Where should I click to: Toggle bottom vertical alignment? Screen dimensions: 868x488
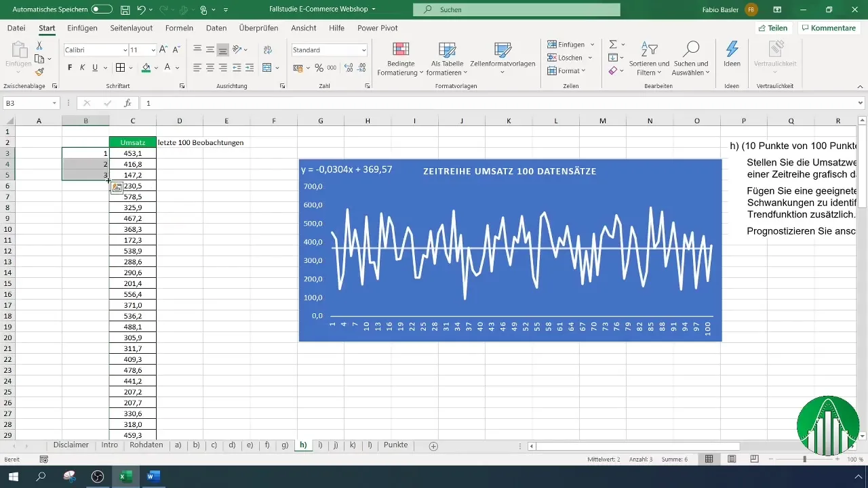tap(223, 49)
